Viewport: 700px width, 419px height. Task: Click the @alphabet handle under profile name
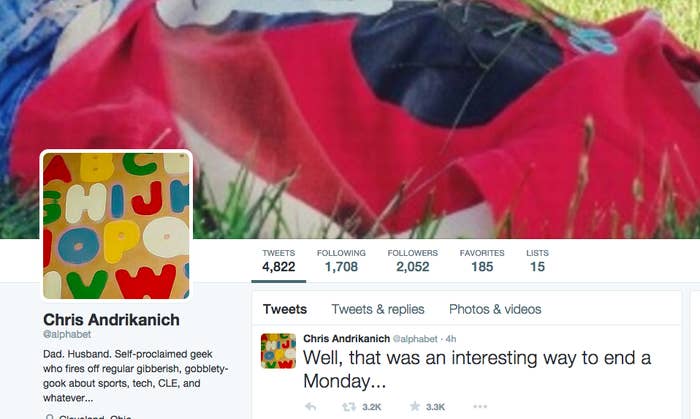(x=67, y=334)
